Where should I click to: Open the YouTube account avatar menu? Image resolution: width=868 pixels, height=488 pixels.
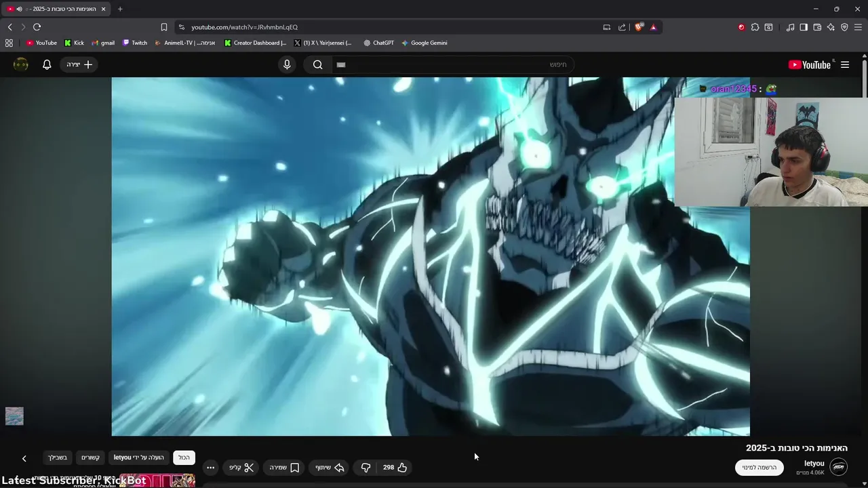click(21, 64)
